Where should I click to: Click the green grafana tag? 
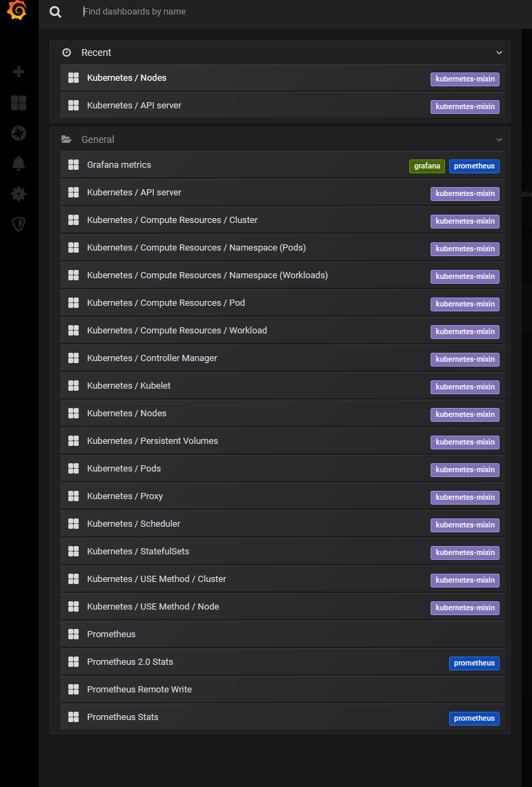[427, 166]
